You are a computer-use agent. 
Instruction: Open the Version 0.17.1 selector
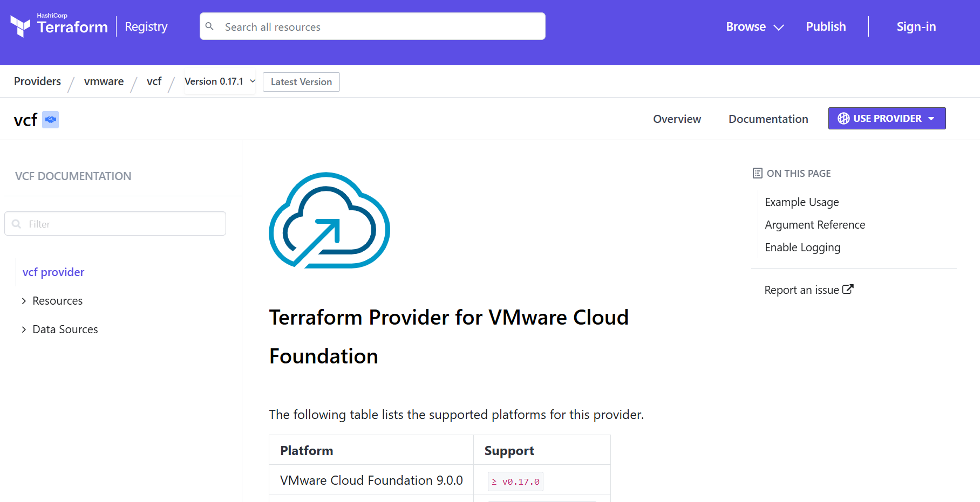pos(220,81)
